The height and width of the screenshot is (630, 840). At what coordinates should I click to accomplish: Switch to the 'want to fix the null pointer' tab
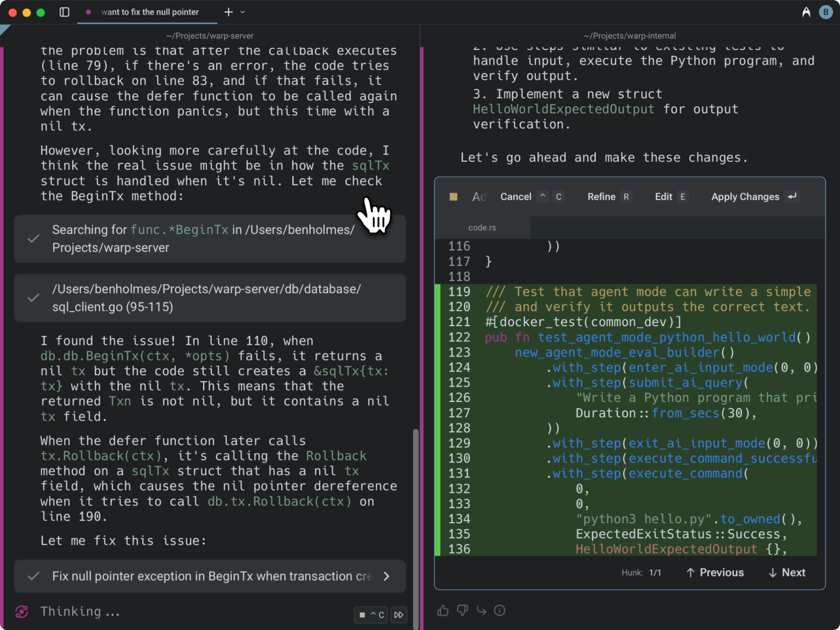147,12
